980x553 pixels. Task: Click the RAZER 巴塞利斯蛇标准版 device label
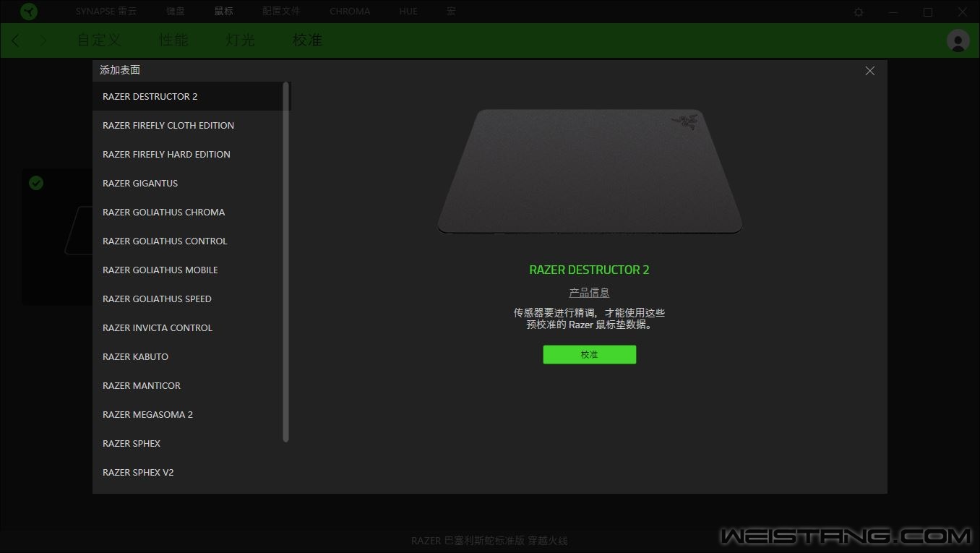[490, 541]
